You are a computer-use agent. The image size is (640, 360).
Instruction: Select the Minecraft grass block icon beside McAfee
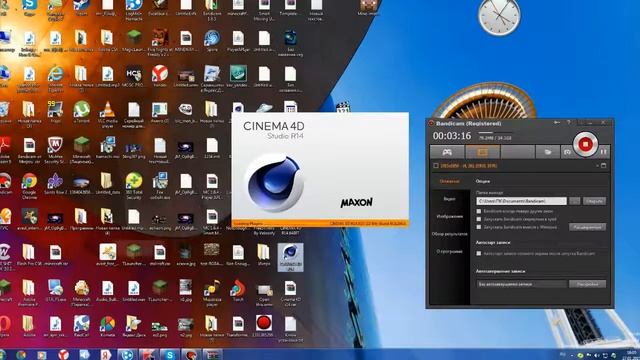point(81,150)
